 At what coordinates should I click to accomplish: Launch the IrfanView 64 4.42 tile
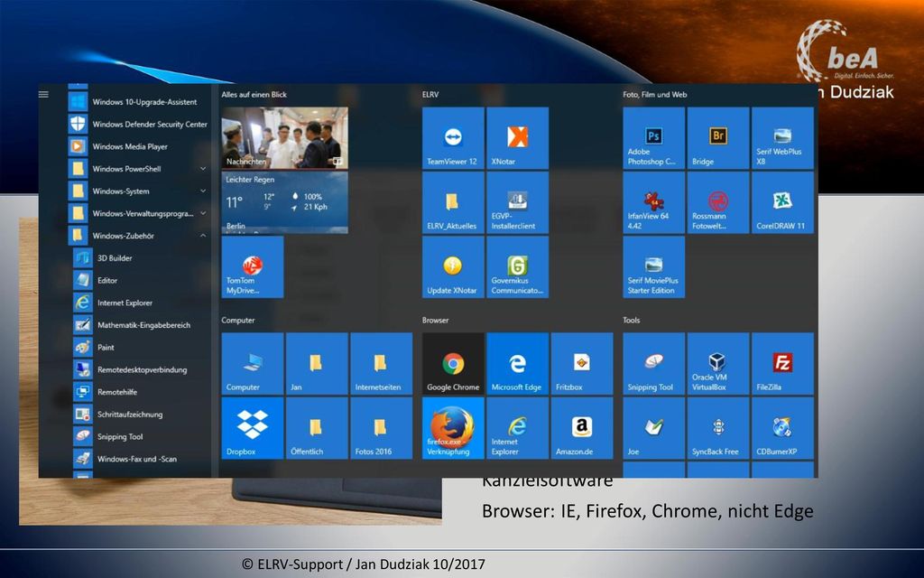[654, 202]
